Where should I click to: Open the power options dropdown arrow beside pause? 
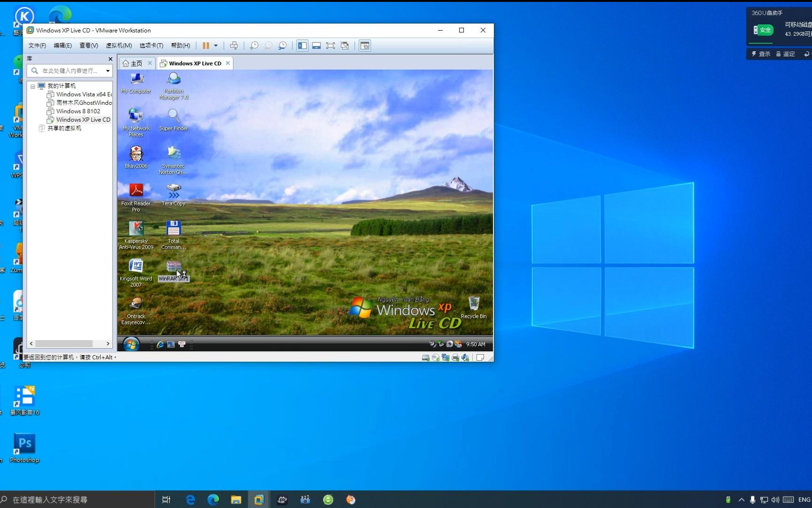point(216,46)
